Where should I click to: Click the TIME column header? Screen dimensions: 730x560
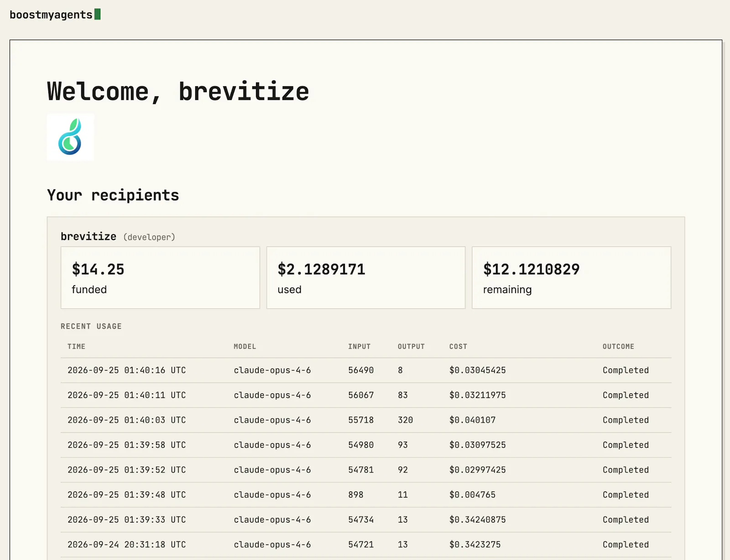(x=76, y=346)
